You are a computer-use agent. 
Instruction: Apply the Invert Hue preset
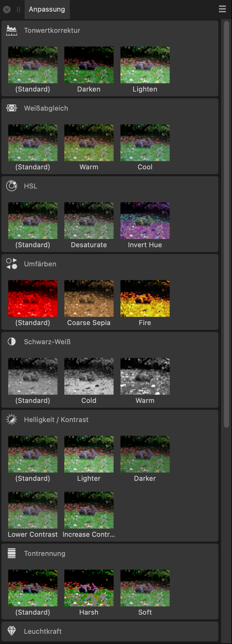tap(145, 221)
